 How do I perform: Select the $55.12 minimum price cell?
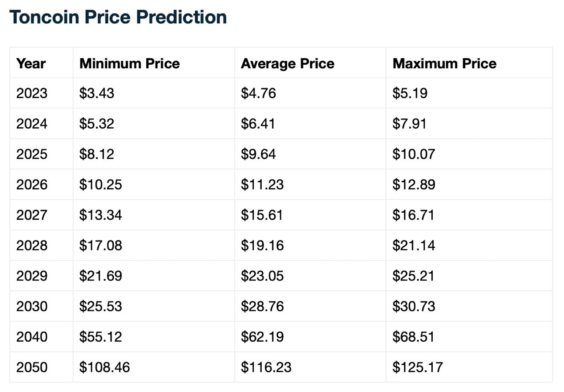click(x=100, y=337)
